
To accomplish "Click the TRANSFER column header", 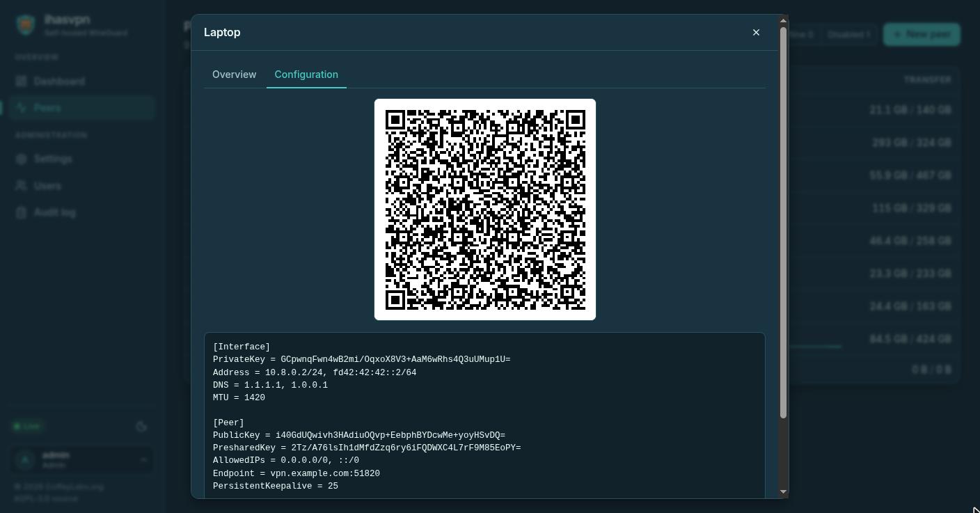I will point(927,80).
